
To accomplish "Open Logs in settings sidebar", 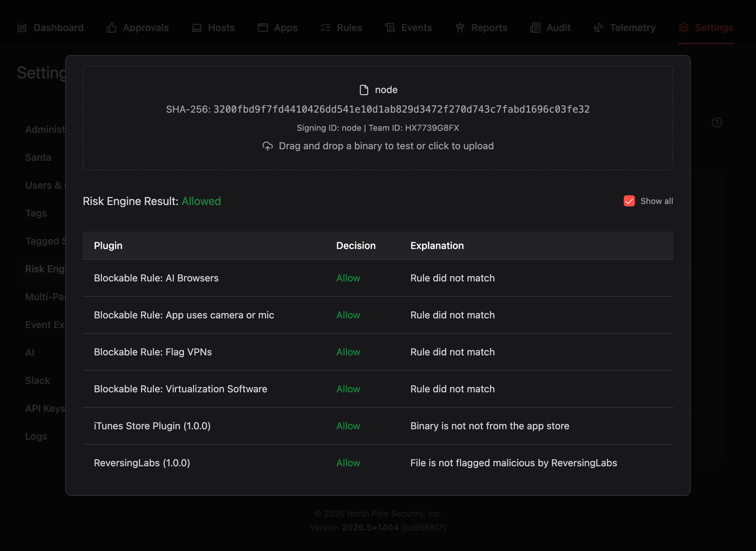I will coord(36,436).
